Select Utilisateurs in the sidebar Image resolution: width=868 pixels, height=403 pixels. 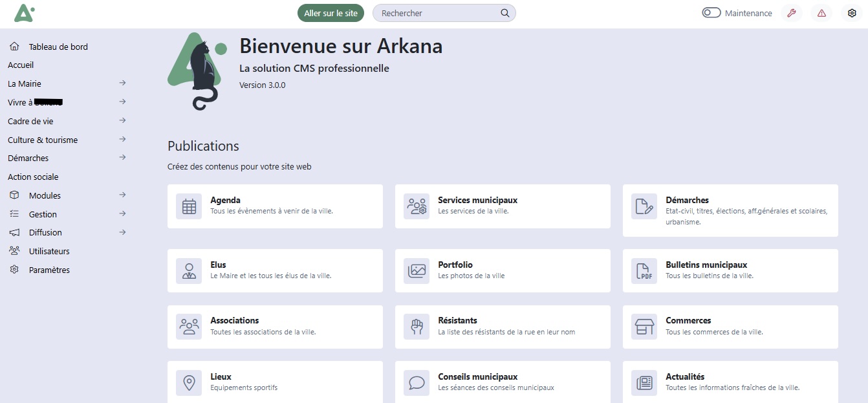49,251
